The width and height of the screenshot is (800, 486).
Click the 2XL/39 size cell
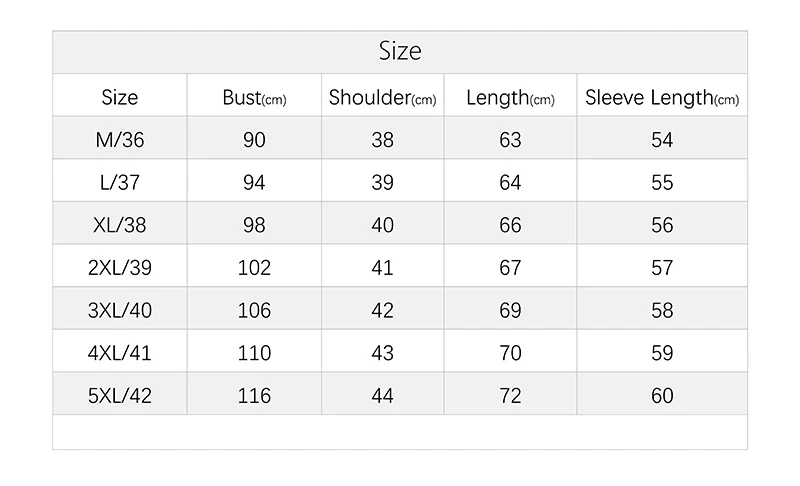coord(120,268)
